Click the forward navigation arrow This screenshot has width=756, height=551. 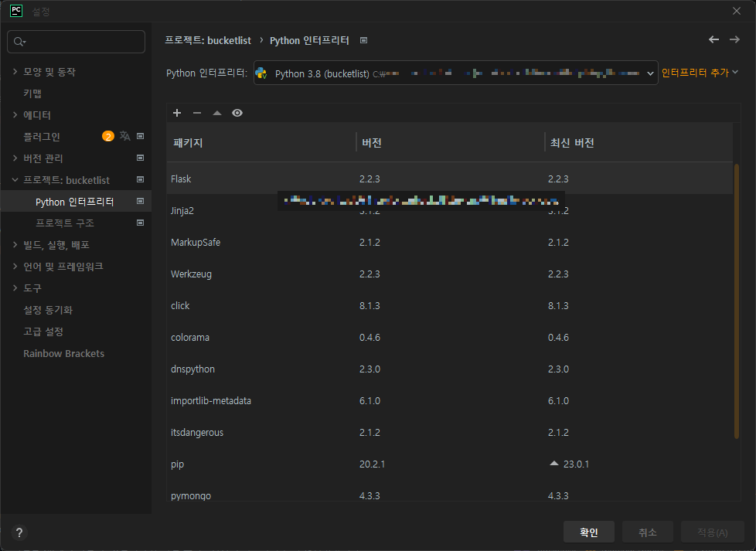(734, 39)
